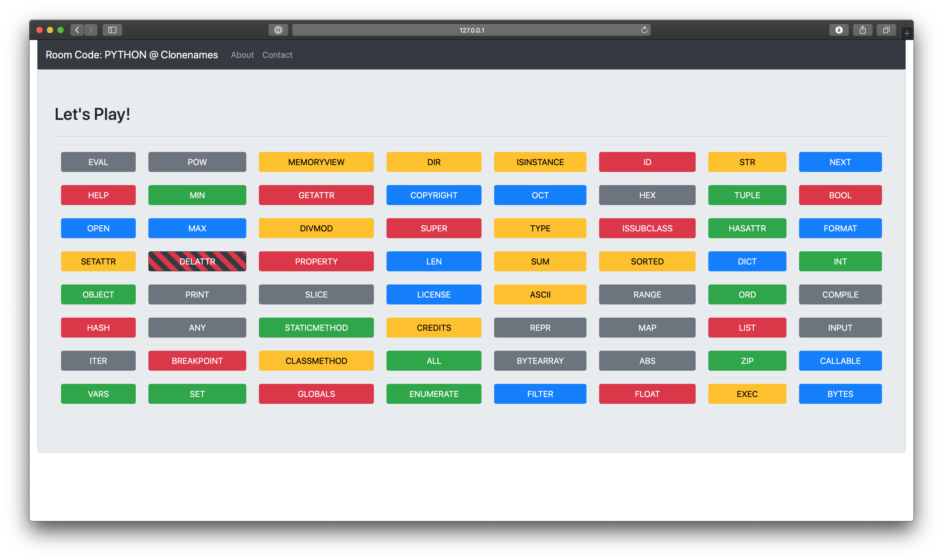943x560 pixels.
Task: Select the blue FILTER card
Action: [x=540, y=394]
